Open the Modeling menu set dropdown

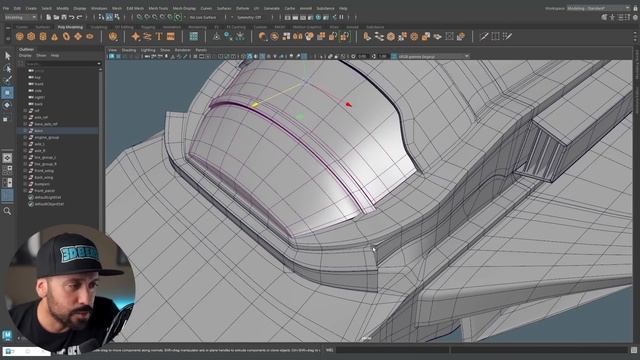20,17
